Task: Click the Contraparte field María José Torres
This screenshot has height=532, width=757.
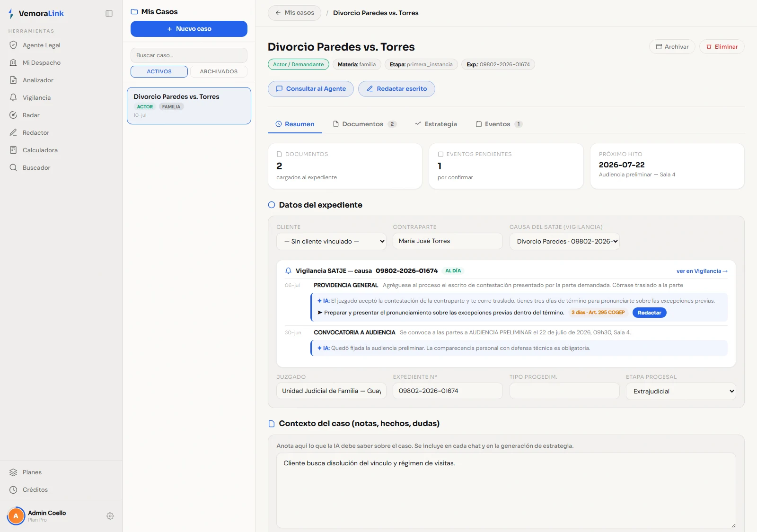Action: coord(448,241)
